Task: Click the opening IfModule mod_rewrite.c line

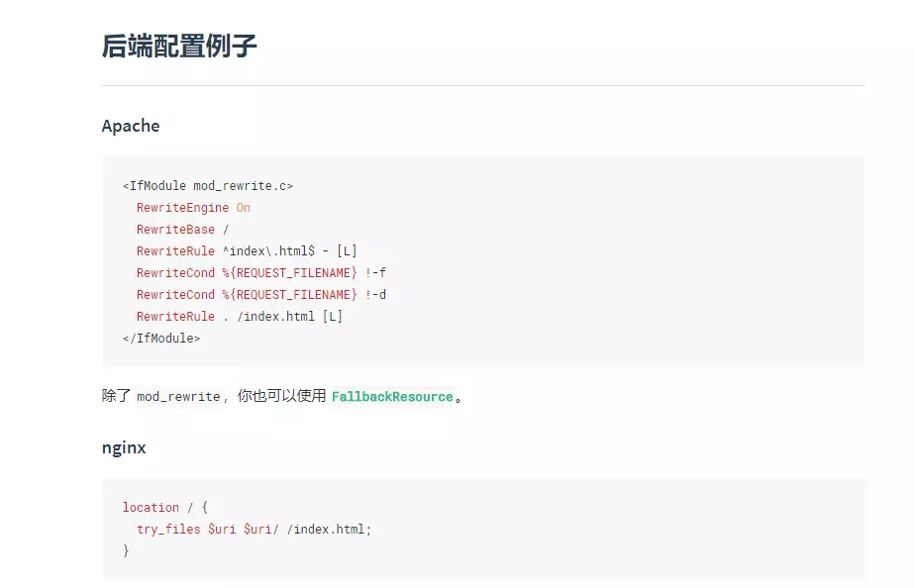Action: pos(208,185)
